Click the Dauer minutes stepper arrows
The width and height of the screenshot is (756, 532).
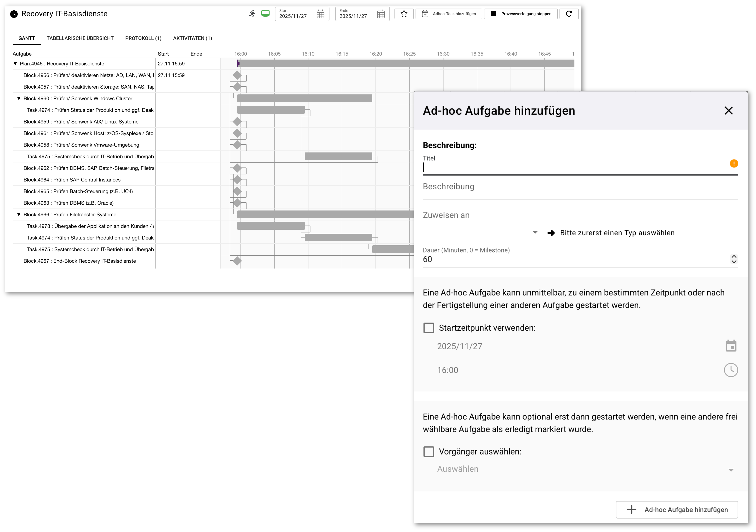pos(734,259)
